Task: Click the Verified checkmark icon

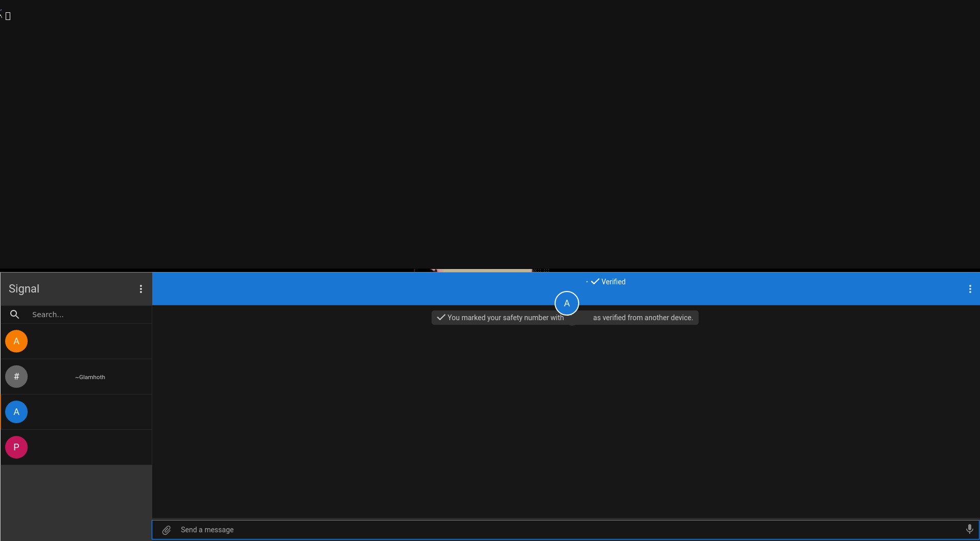Action: tap(594, 281)
